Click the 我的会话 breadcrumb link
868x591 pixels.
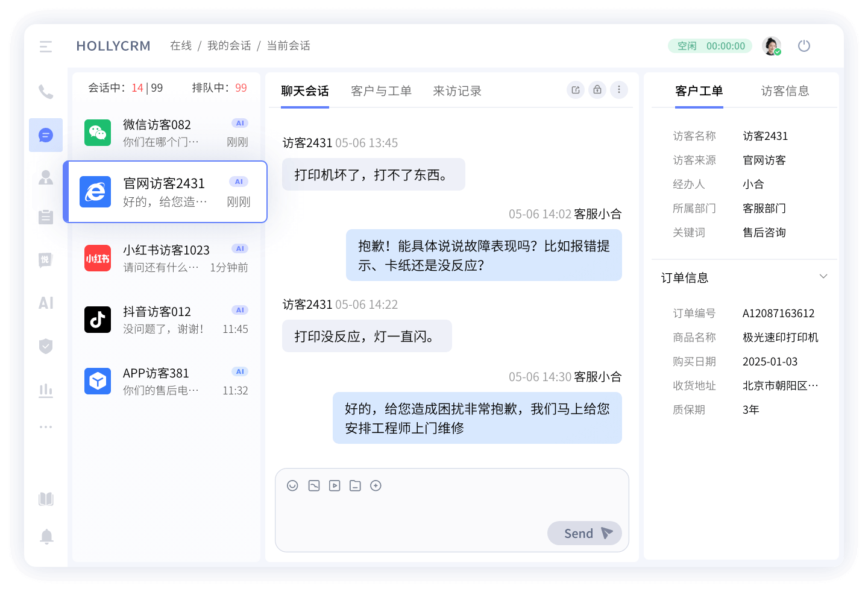tap(229, 45)
